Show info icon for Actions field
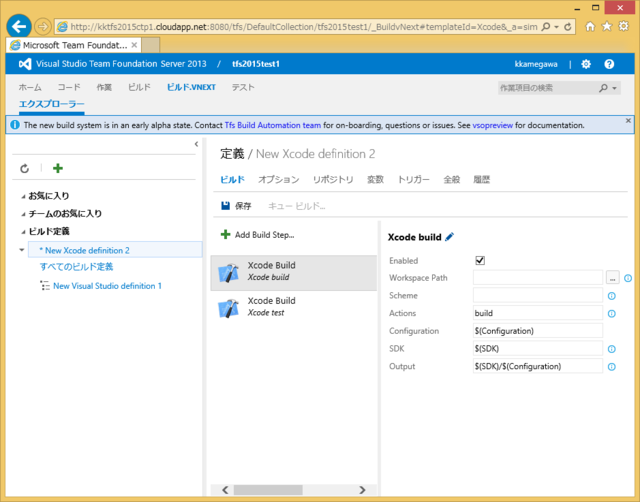Viewport: 640px width, 502px height. click(611, 313)
